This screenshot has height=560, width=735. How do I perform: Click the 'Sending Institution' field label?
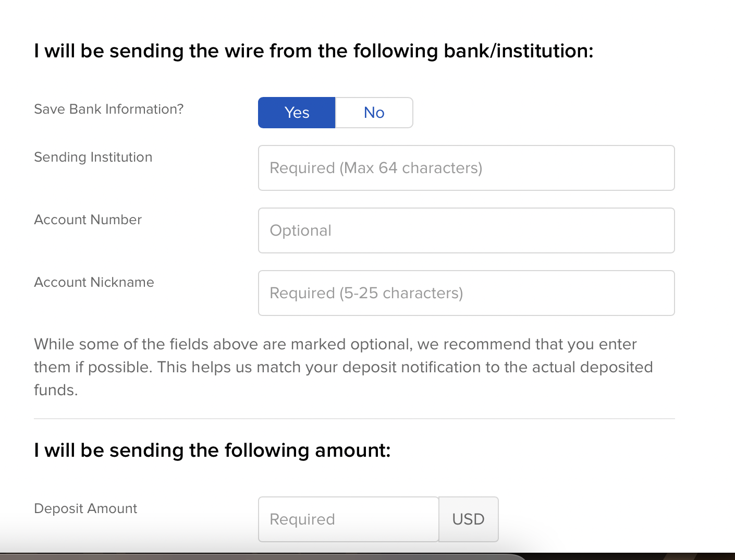93,157
